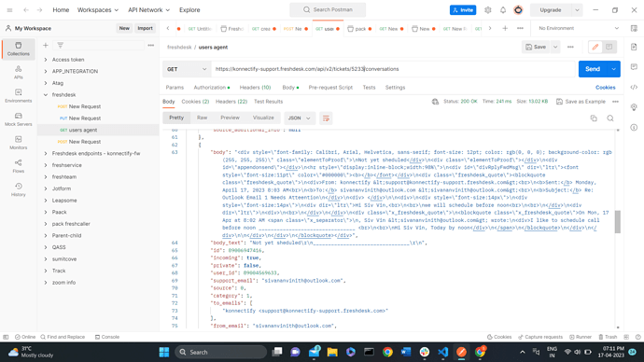The height and width of the screenshot is (362, 644).
Task: Open the environment quick look icon
Action: click(634, 28)
